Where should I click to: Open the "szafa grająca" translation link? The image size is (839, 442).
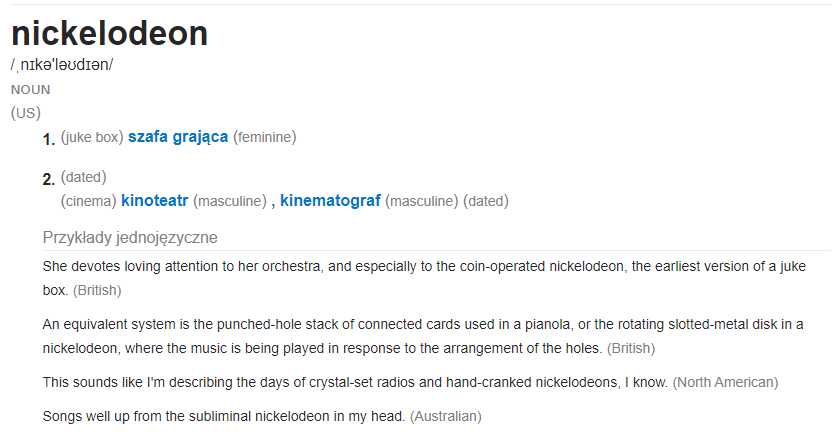click(178, 137)
